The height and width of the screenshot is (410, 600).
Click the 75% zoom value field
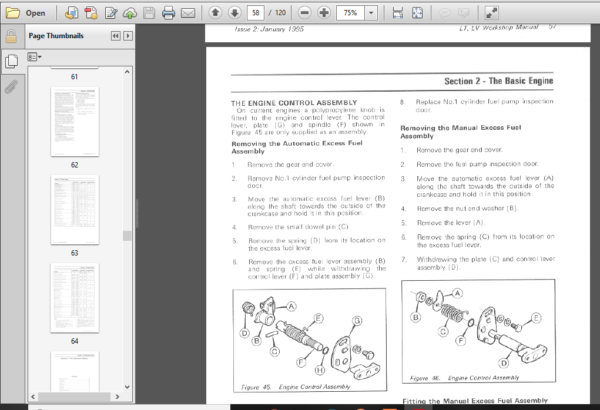[351, 13]
